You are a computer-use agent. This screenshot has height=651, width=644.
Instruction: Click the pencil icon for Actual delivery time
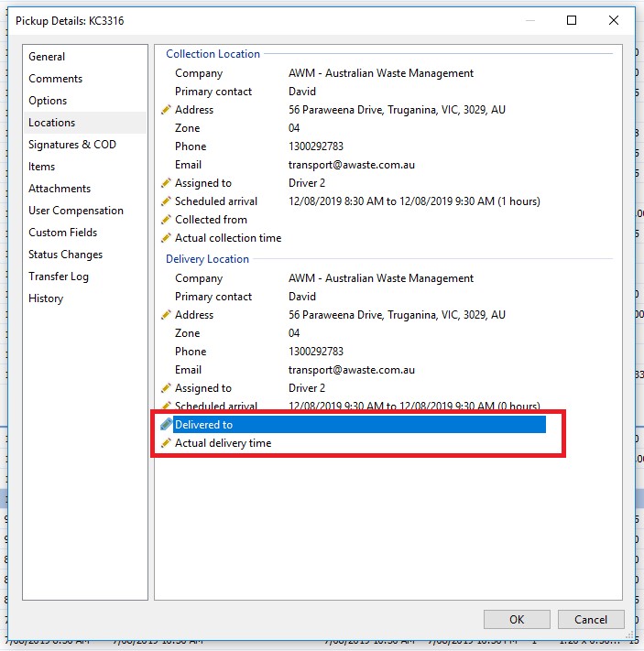pos(166,443)
